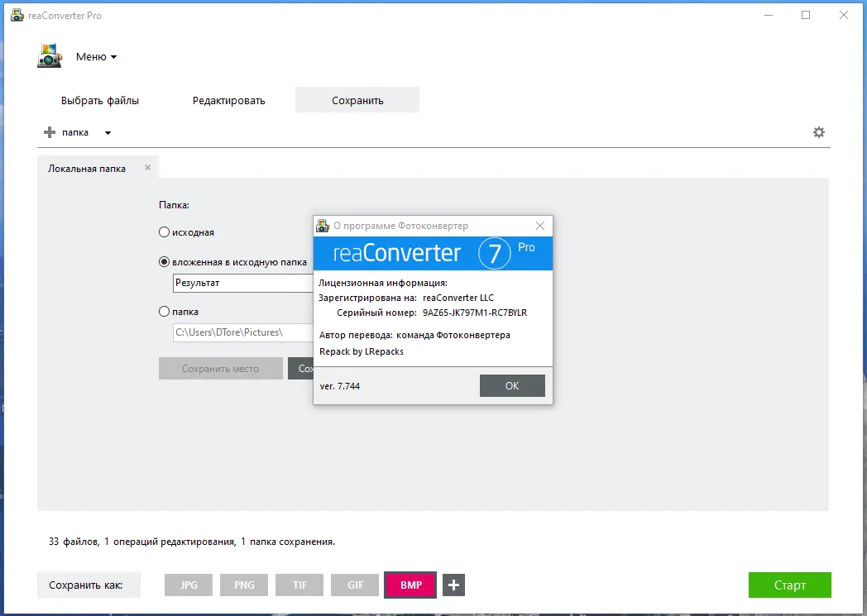Click the reaConverter camera logo icon
Viewport: 867px width, 616px height.
(50, 55)
